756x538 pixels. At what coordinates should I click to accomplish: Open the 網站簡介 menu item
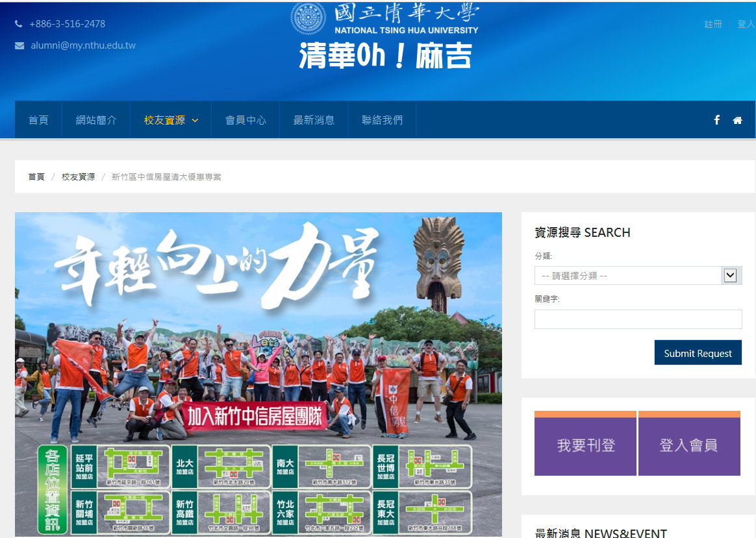96,120
